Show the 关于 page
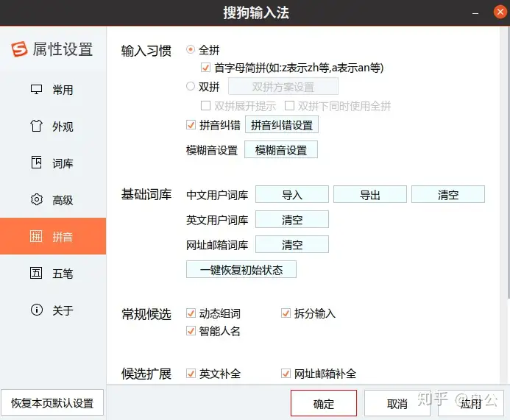Image resolution: width=510 pixels, height=420 pixels. (53, 310)
